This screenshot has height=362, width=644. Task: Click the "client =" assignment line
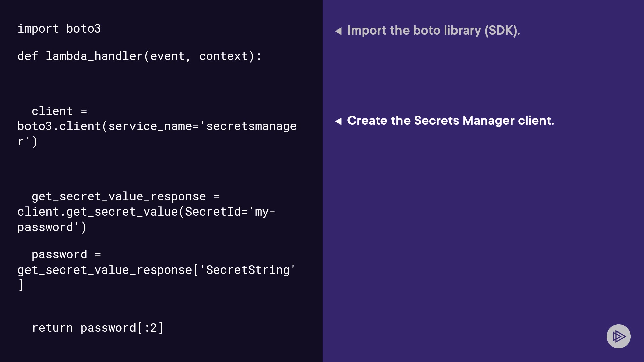(x=59, y=111)
